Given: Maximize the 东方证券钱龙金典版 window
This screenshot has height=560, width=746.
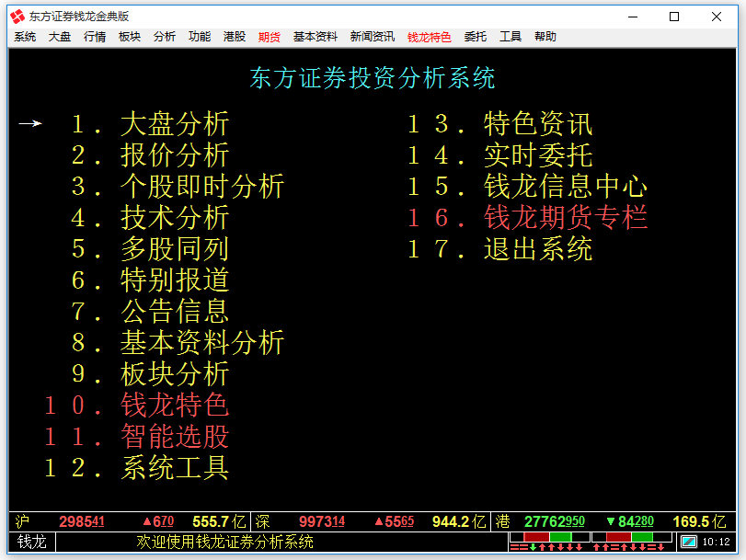Looking at the screenshot, I should click(674, 17).
